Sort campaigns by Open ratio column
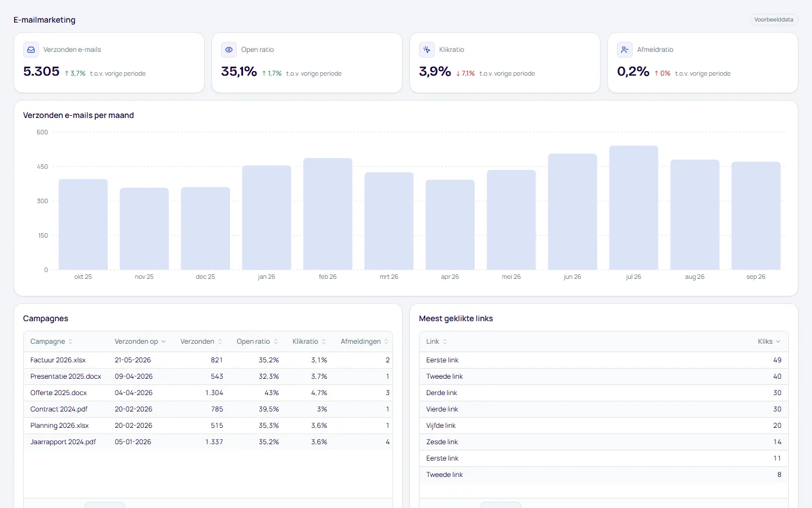The width and height of the screenshot is (812, 508). [257, 341]
